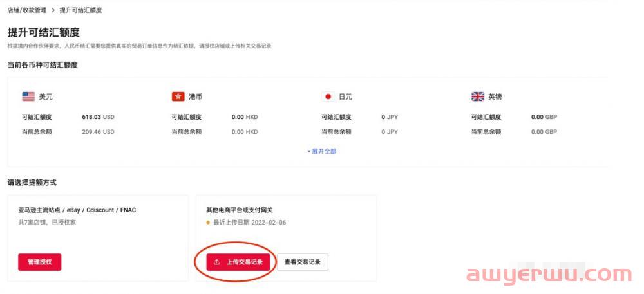
Task: Click the breadcrumb chevron separator
Action: [x=53, y=10]
